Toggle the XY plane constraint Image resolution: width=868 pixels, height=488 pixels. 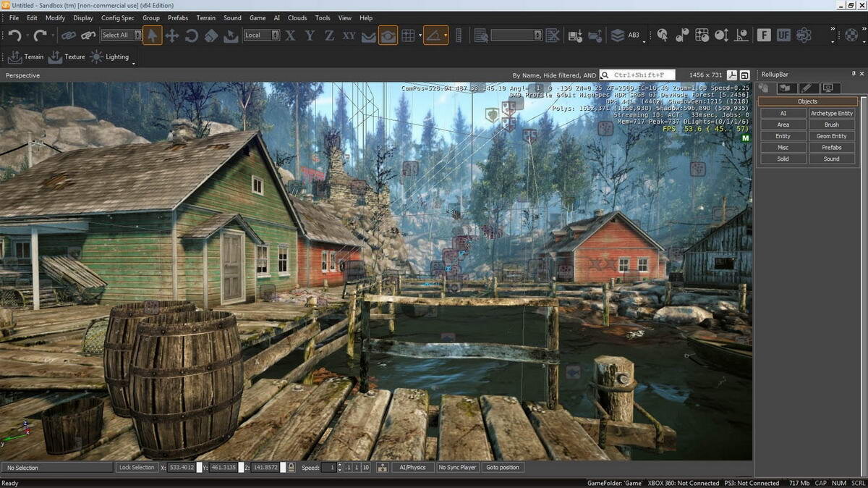[349, 35]
